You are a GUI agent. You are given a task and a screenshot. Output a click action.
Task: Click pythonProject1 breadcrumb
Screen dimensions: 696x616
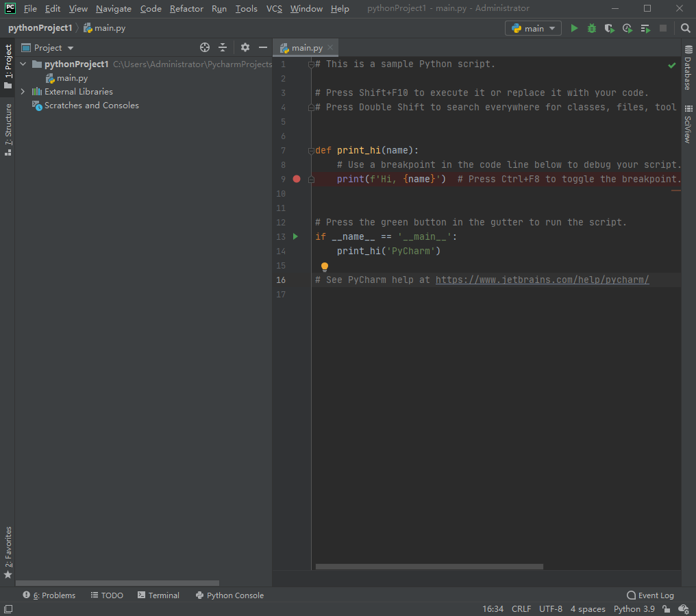[40, 28]
